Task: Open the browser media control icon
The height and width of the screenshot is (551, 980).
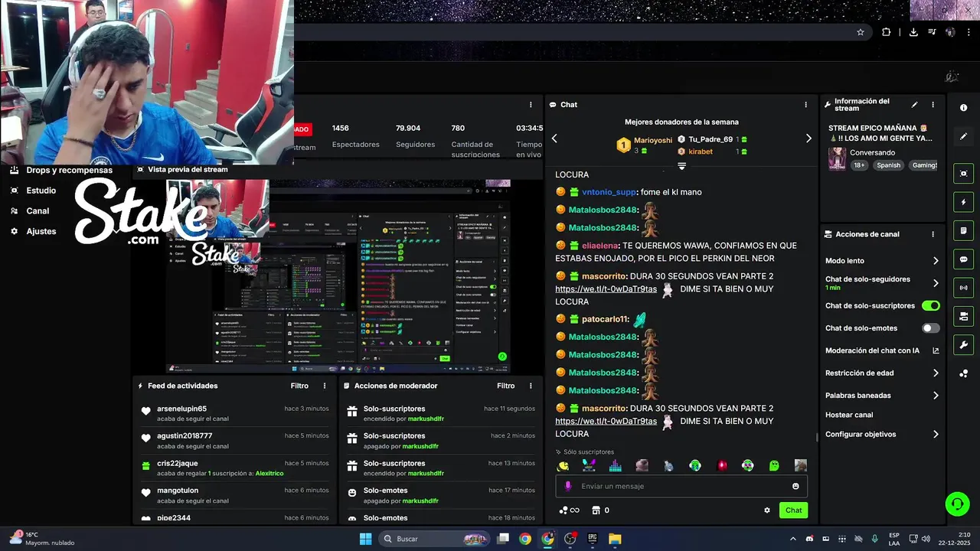Action: [x=932, y=32]
